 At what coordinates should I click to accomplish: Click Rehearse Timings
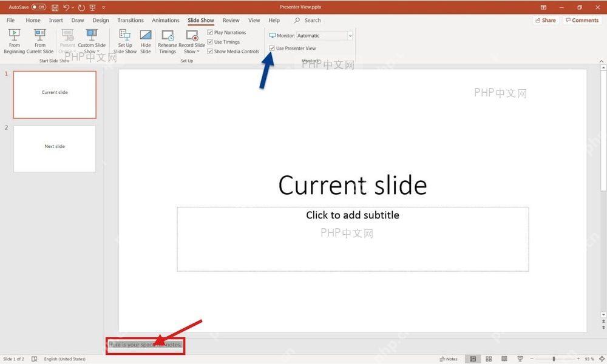pyautogui.click(x=168, y=41)
